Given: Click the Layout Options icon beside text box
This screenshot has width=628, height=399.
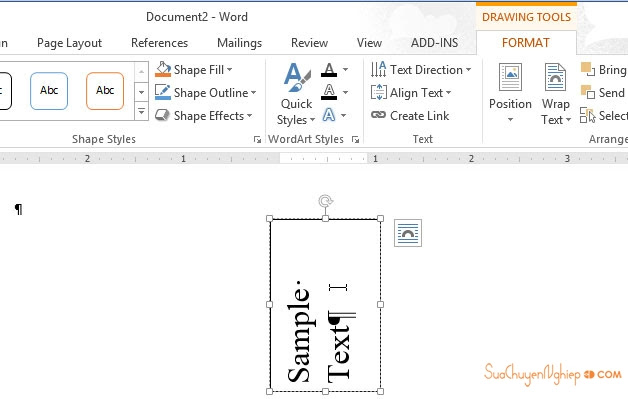Looking at the screenshot, I should click(x=408, y=233).
